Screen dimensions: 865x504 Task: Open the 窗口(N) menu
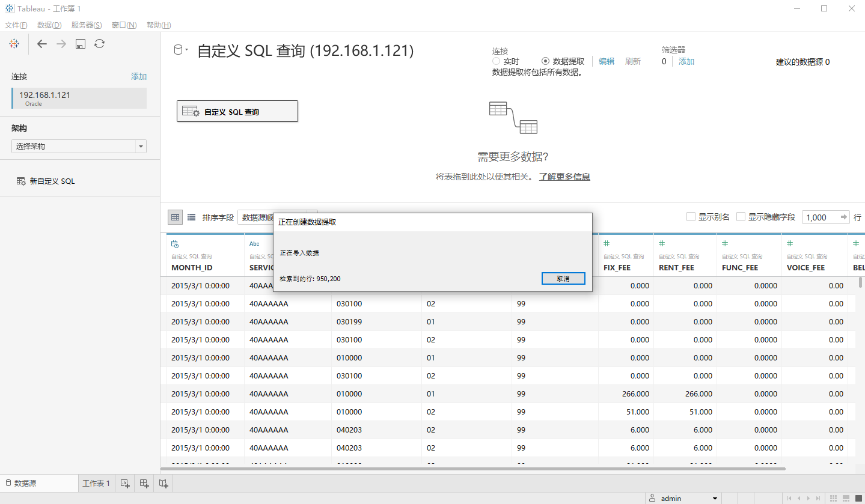pyautogui.click(x=124, y=25)
